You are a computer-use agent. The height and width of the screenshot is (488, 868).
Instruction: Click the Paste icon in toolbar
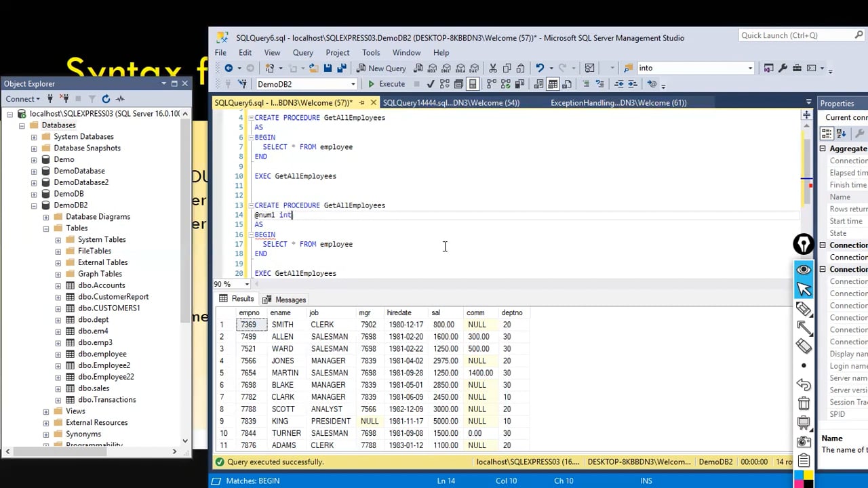(x=520, y=68)
